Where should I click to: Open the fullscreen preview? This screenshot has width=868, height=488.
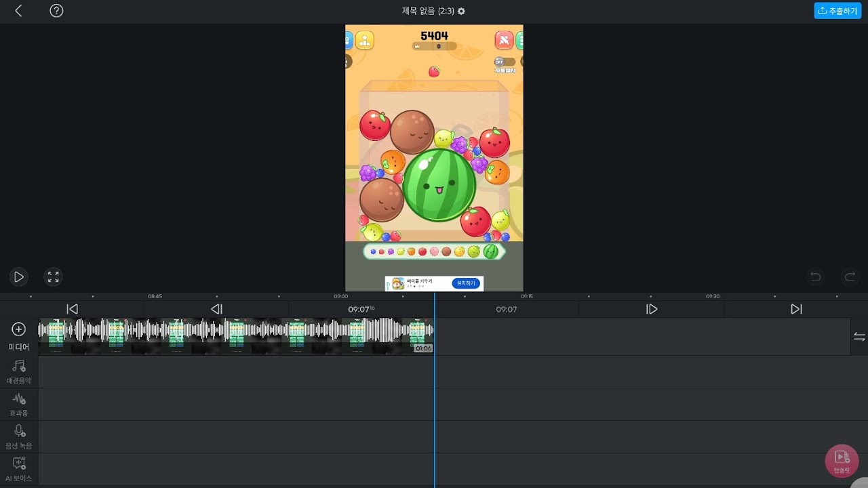click(x=53, y=277)
